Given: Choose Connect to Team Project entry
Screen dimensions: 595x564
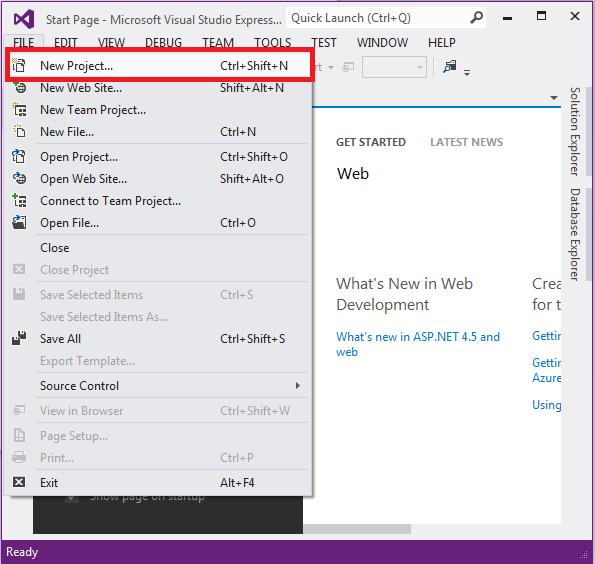Looking at the screenshot, I should (159, 201).
